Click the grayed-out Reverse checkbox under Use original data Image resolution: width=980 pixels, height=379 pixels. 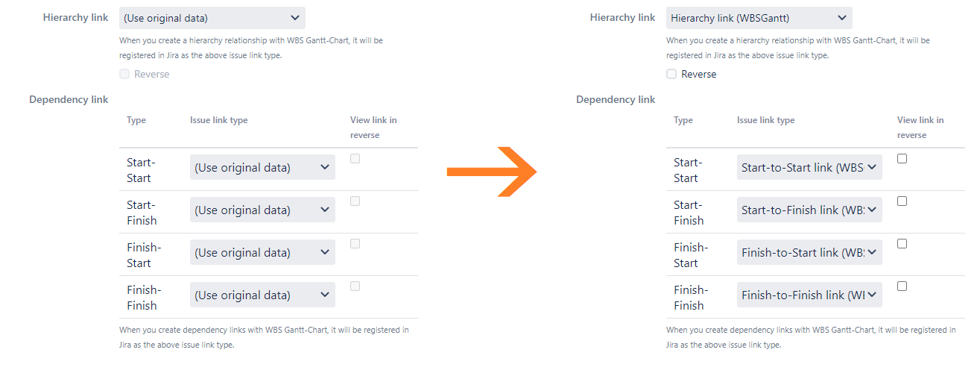coord(124,74)
